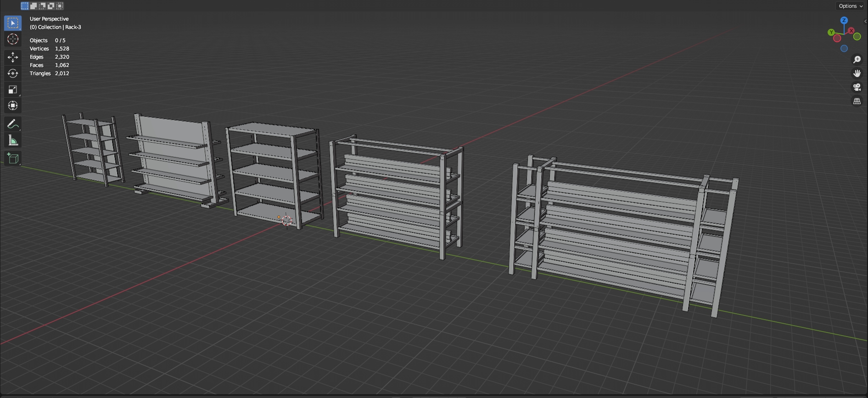868x398 pixels.
Task: Set selection mode to new selection
Action: tap(25, 6)
